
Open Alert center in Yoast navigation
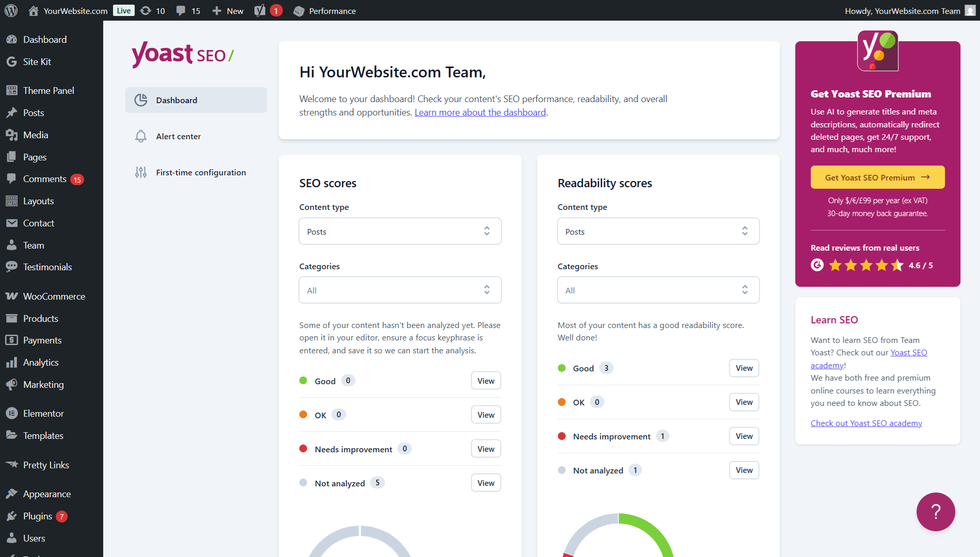[x=196, y=136]
